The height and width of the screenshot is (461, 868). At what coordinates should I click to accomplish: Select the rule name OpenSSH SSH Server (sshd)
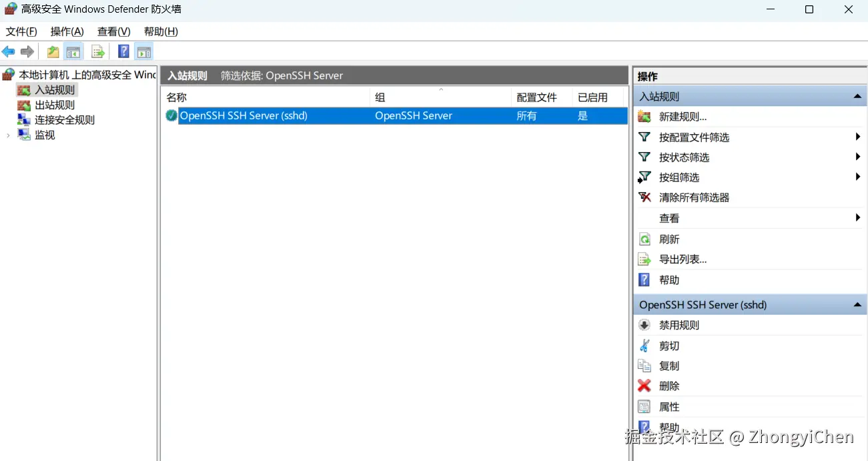pyautogui.click(x=244, y=115)
